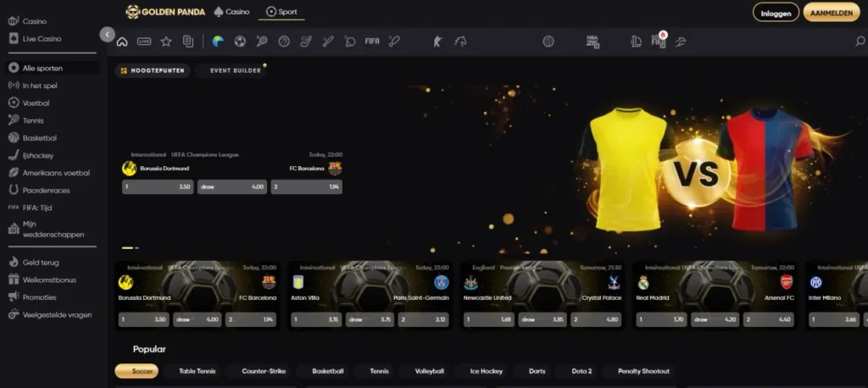Image resolution: width=868 pixels, height=388 pixels.
Task: Open the LIVE events icon
Action: pyautogui.click(x=144, y=41)
